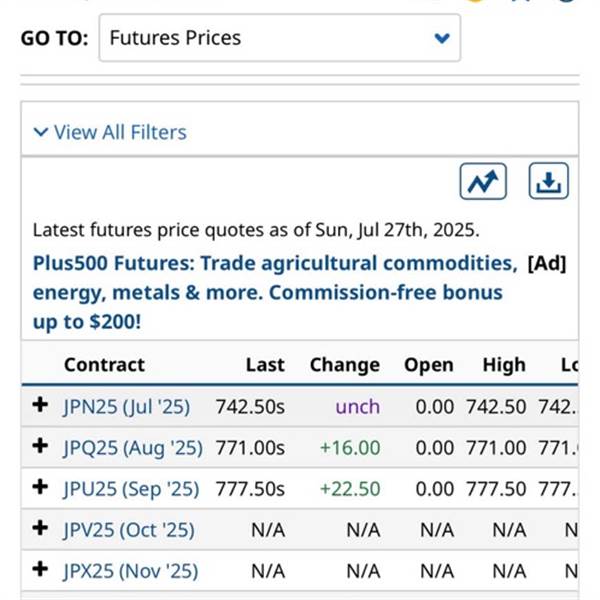Open the JPN25 (Jul '25) contract link
This screenshot has height=600, width=600.
click(127, 406)
